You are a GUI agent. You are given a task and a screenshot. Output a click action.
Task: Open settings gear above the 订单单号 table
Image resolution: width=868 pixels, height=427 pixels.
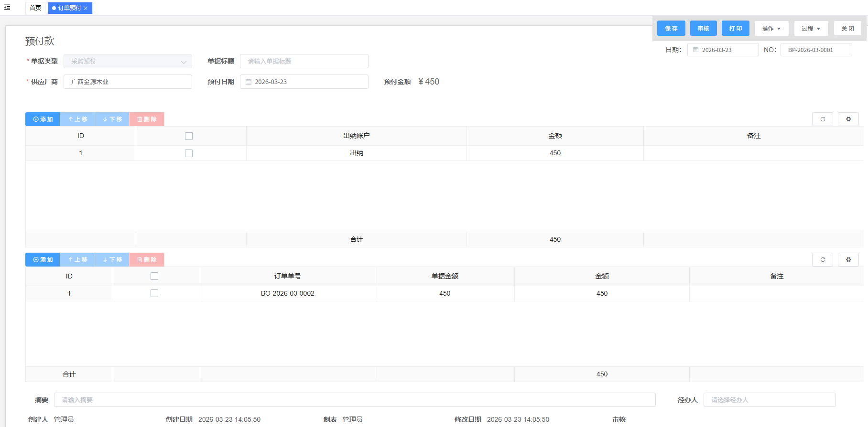[848, 260]
